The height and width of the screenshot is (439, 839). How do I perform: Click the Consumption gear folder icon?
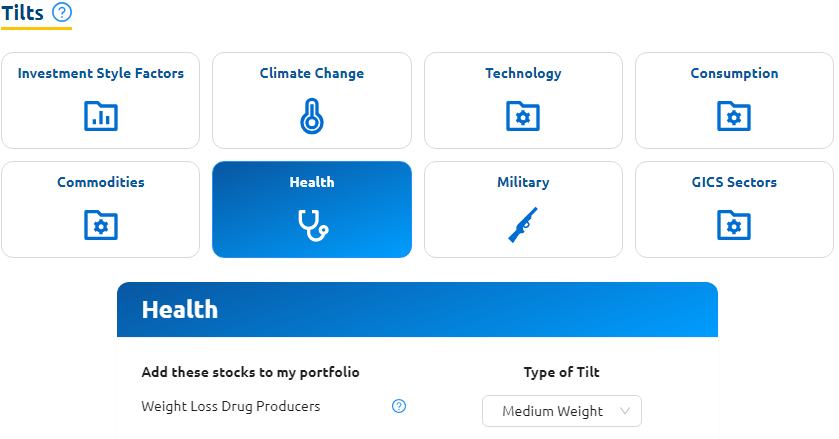pyautogui.click(x=734, y=116)
